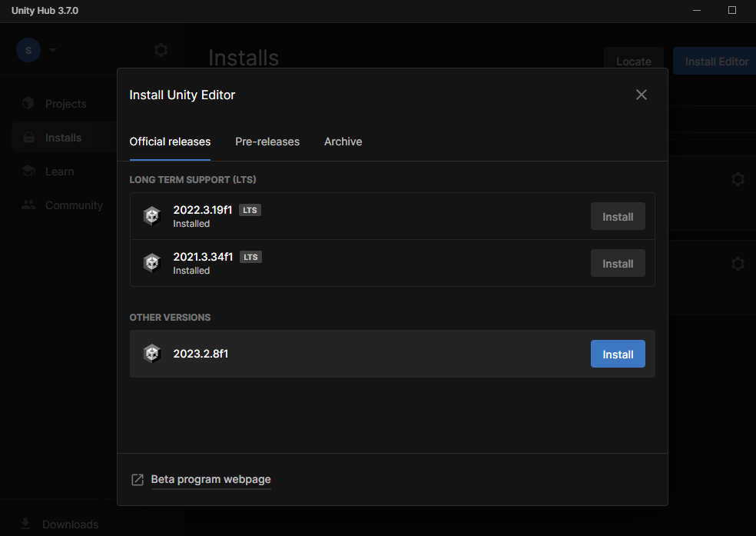Click the Learn graduation cap icon
The height and width of the screenshot is (536, 756).
28,171
